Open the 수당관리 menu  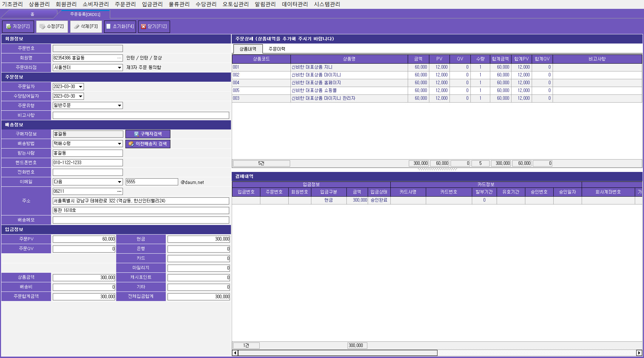click(206, 4)
